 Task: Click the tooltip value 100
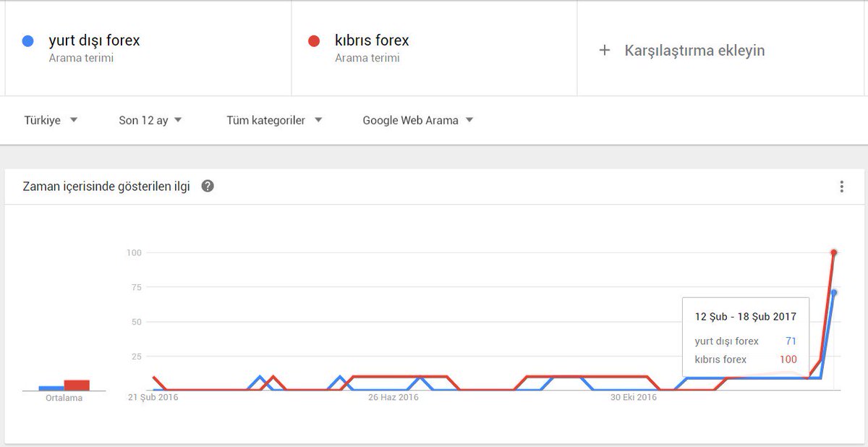pos(788,359)
